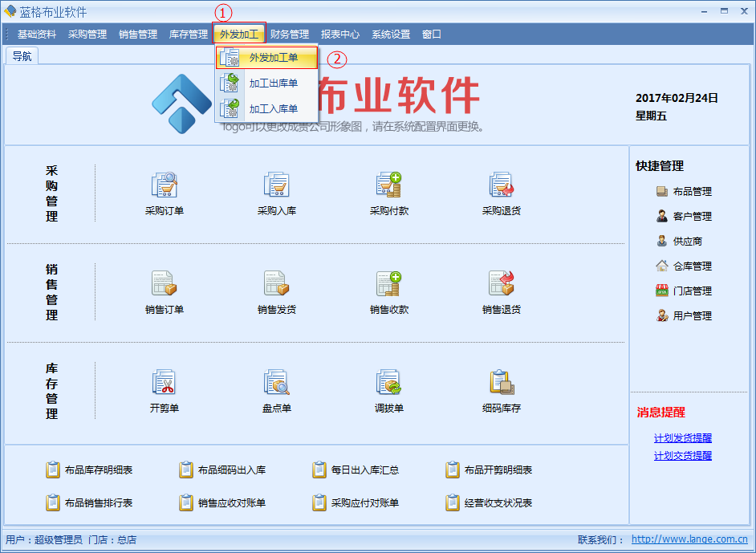The image size is (756, 553).
Task: Click the 仓库管理 house icon
Action: pyautogui.click(x=662, y=266)
